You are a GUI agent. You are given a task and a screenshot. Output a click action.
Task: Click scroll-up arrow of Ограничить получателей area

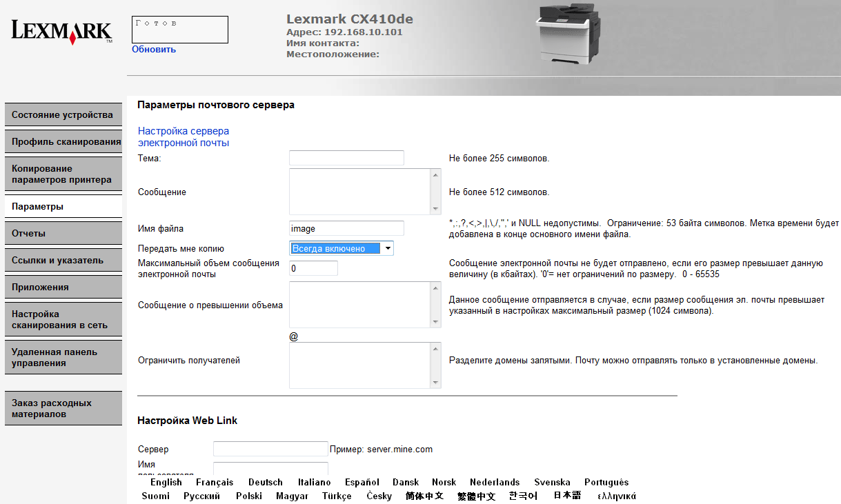pyautogui.click(x=435, y=349)
